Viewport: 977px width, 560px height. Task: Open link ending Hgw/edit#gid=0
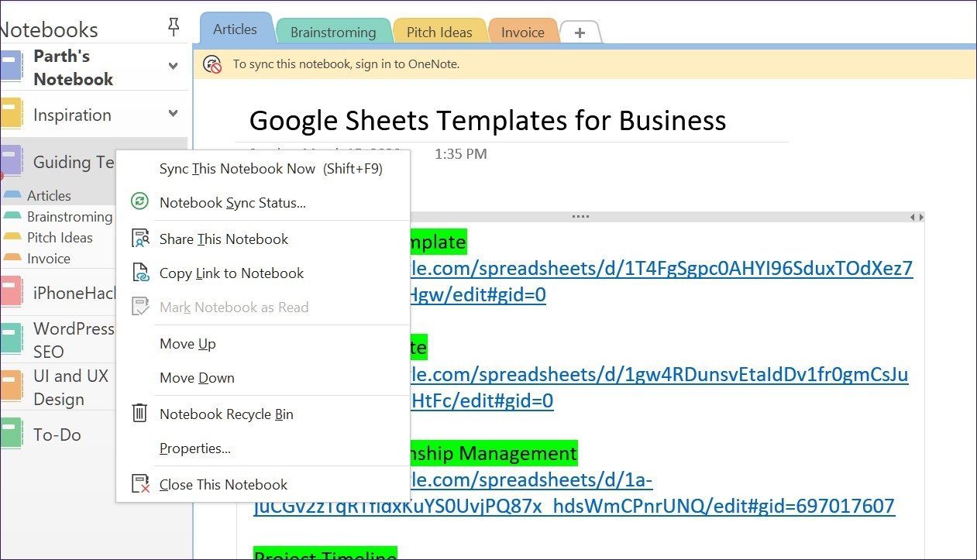coord(478,295)
